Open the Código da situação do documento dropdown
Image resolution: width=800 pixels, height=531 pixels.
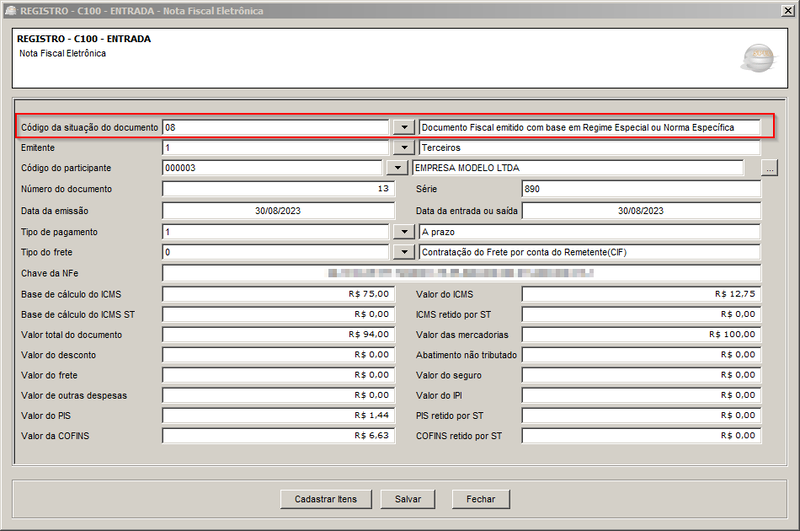[x=404, y=127]
